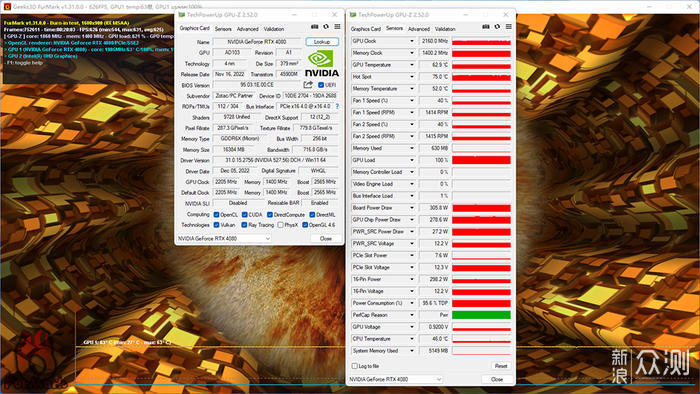700x394 pixels.
Task: Click the refresh icon in Sensors window
Action: [x=497, y=27]
